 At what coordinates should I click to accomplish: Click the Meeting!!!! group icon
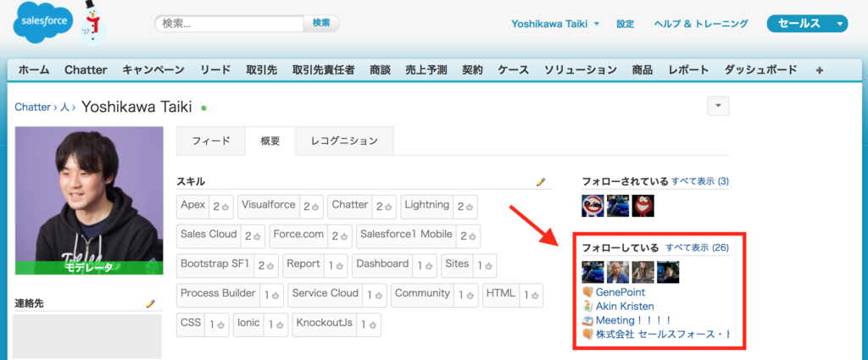click(x=588, y=320)
